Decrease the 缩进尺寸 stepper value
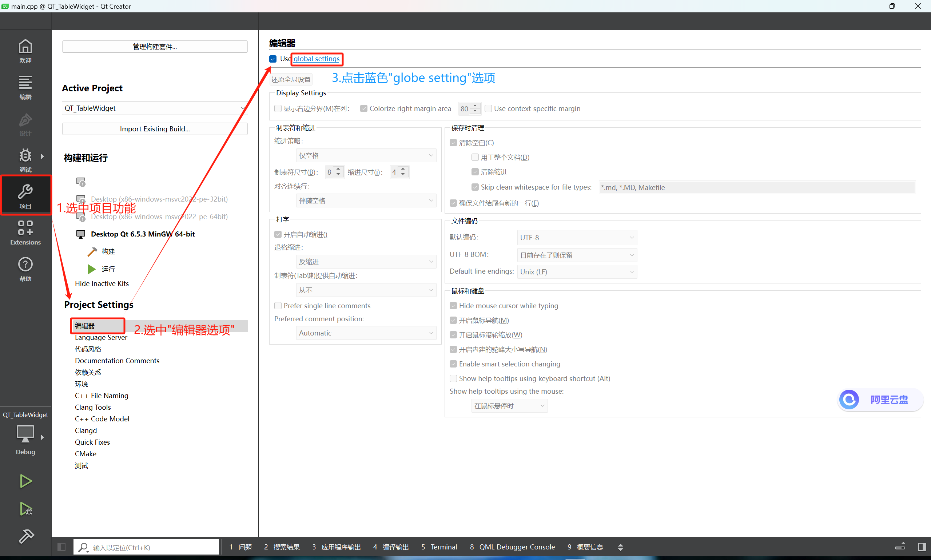The height and width of the screenshot is (560, 931). click(x=403, y=175)
